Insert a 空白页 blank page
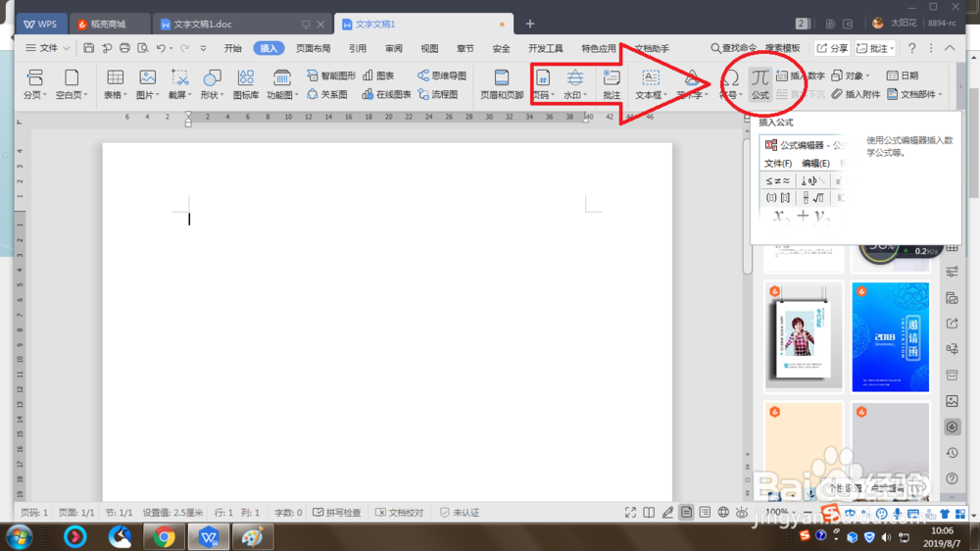The width and height of the screenshot is (980, 551). coord(72,83)
